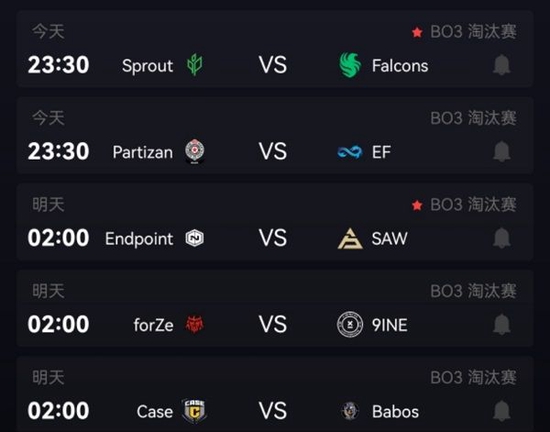Image resolution: width=550 pixels, height=432 pixels.
Task: Toggle reminder bell for Partizan vs EF
Action: (502, 151)
